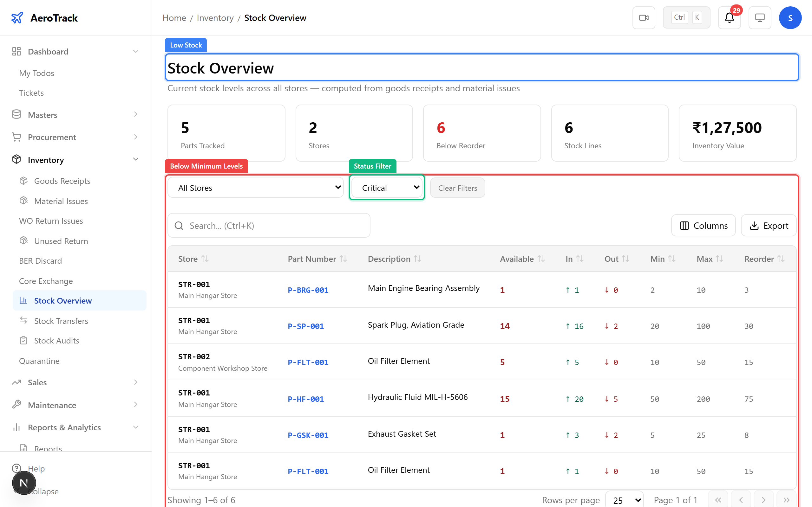
Task: Click the Material Issues icon in the sidebar
Action: (23, 201)
